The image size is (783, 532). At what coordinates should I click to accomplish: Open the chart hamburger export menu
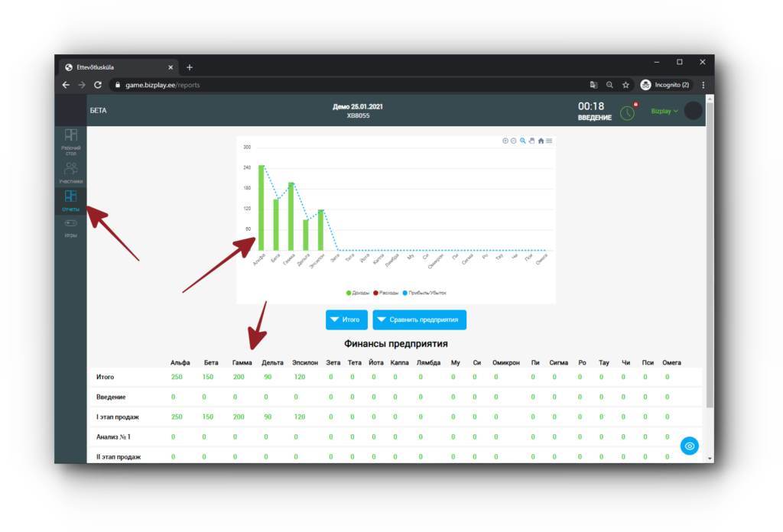(549, 141)
